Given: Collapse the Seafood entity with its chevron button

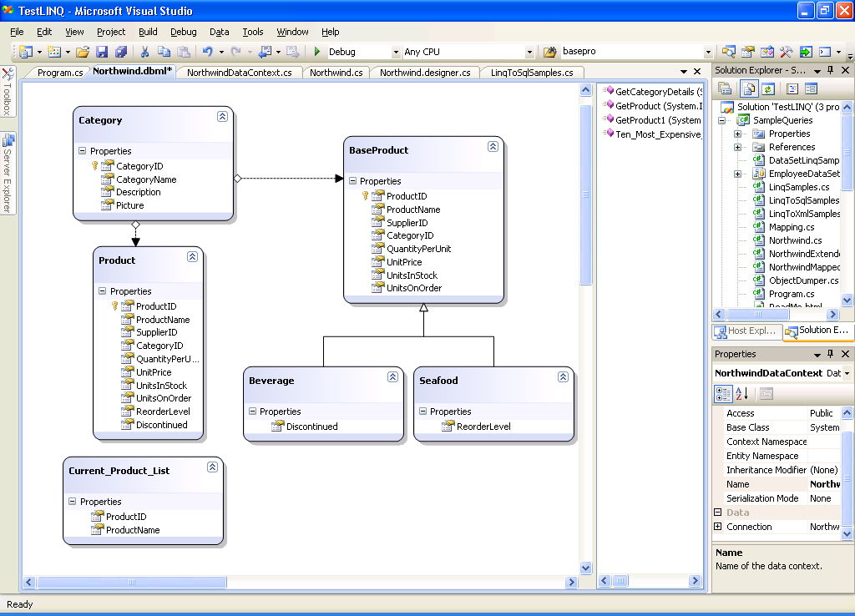Looking at the screenshot, I should (564, 376).
